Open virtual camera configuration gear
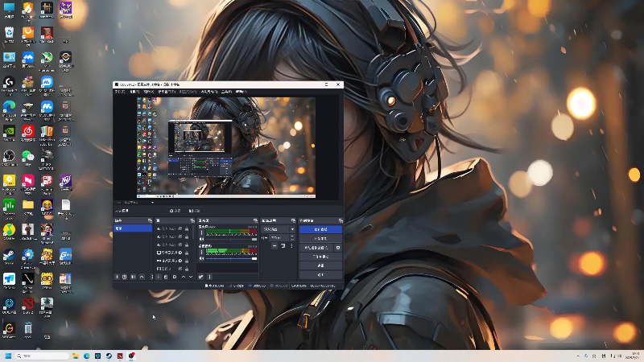Screen dimensions: 644x362 click(338, 248)
